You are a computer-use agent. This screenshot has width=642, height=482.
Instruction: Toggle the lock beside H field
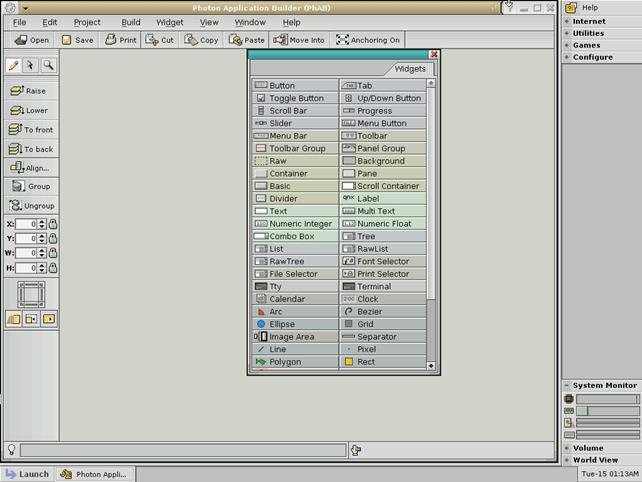[x=53, y=268]
